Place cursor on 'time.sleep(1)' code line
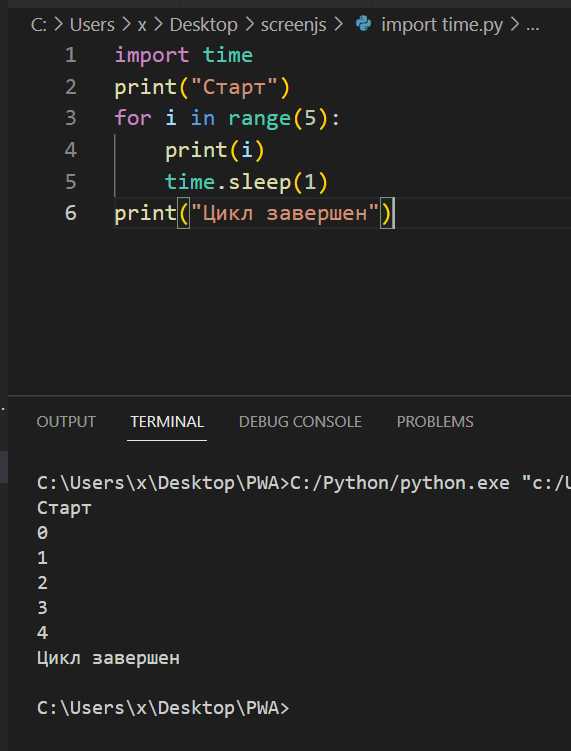Image resolution: width=571 pixels, height=751 pixels. tap(246, 182)
